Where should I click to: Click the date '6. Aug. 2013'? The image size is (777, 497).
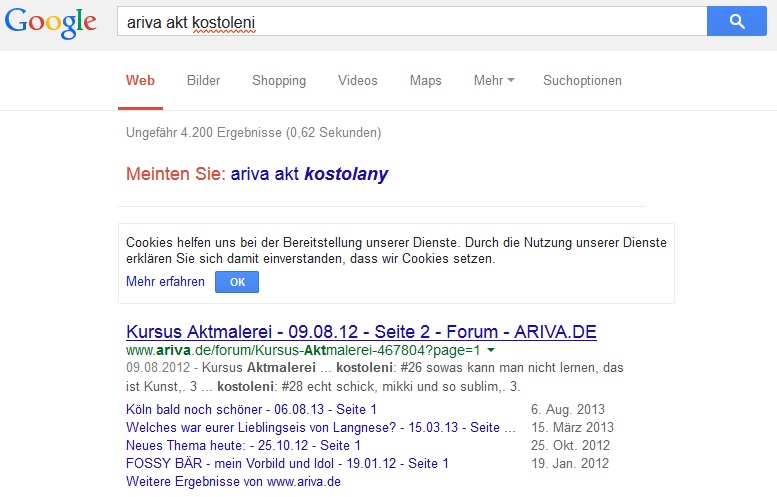point(568,409)
